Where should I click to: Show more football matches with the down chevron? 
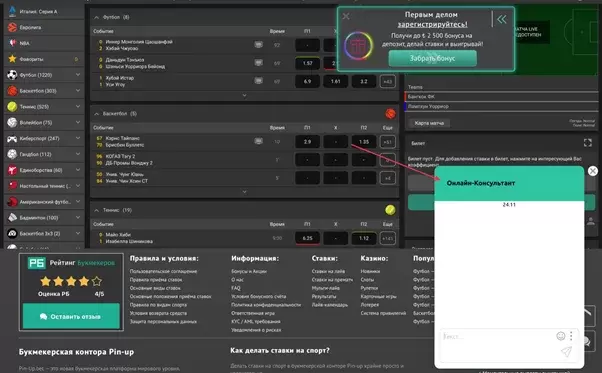pyautogui.click(x=245, y=96)
